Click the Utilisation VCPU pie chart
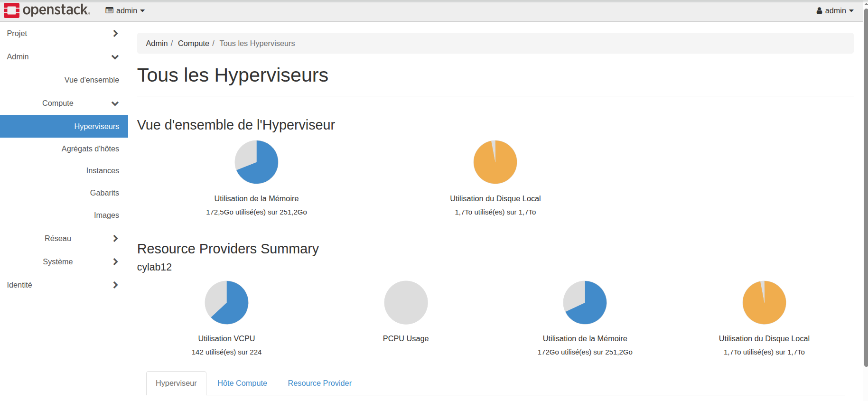868x401 pixels. point(226,302)
